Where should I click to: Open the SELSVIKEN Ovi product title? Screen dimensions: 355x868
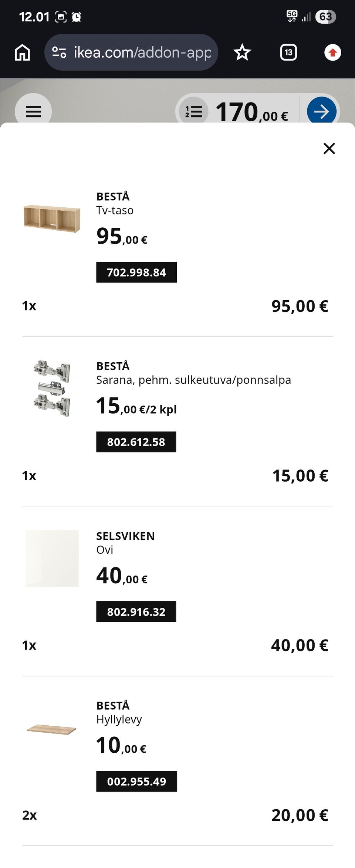point(125,543)
